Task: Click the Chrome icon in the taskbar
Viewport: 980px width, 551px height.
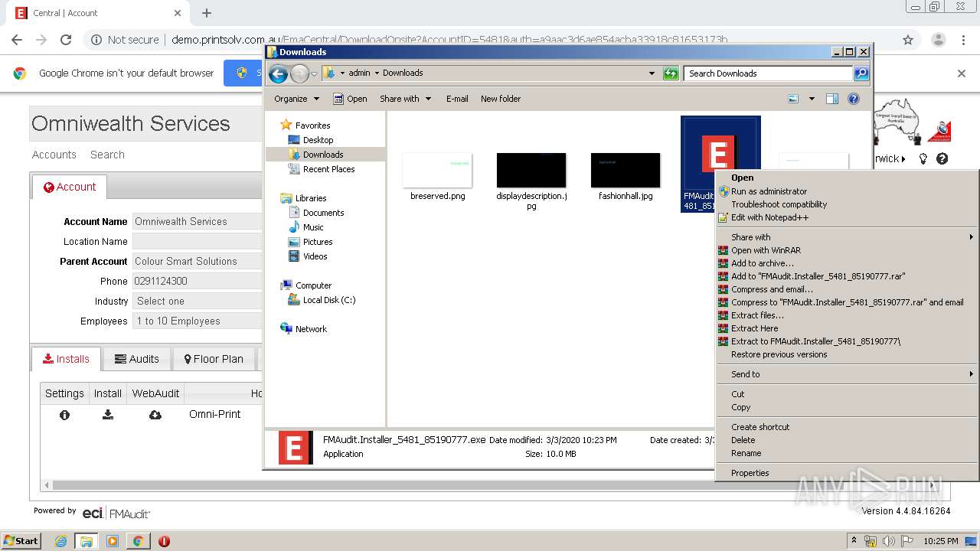Action: pos(138,541)
